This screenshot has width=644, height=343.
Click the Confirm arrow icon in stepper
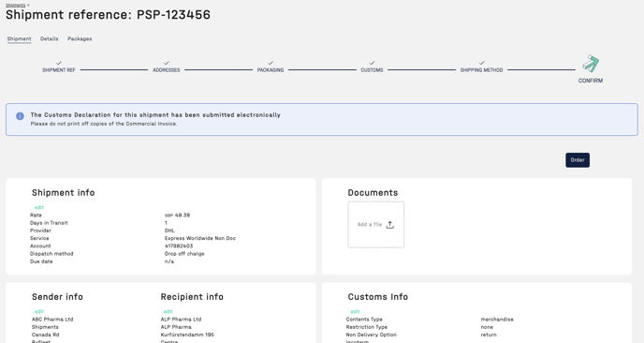[x=591, y=64]
